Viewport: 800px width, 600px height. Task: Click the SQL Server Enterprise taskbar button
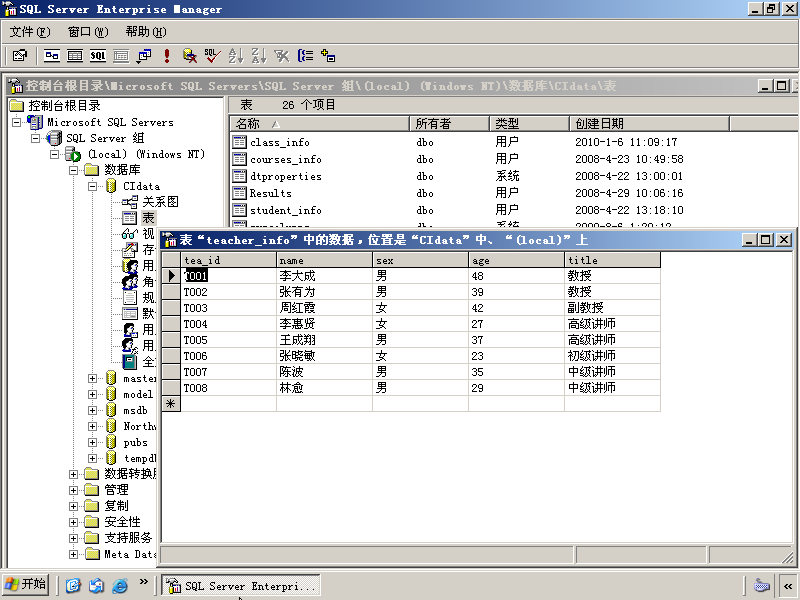(x=241, y=585)
